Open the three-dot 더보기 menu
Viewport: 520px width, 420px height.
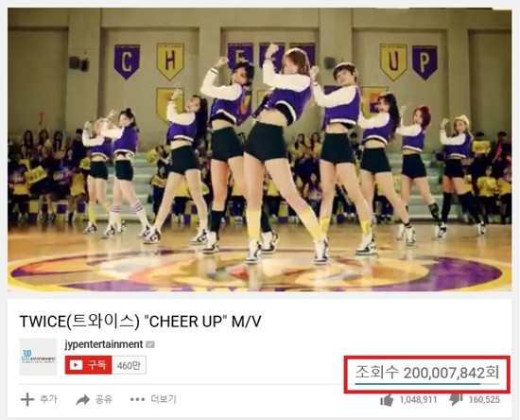point(138,399)
